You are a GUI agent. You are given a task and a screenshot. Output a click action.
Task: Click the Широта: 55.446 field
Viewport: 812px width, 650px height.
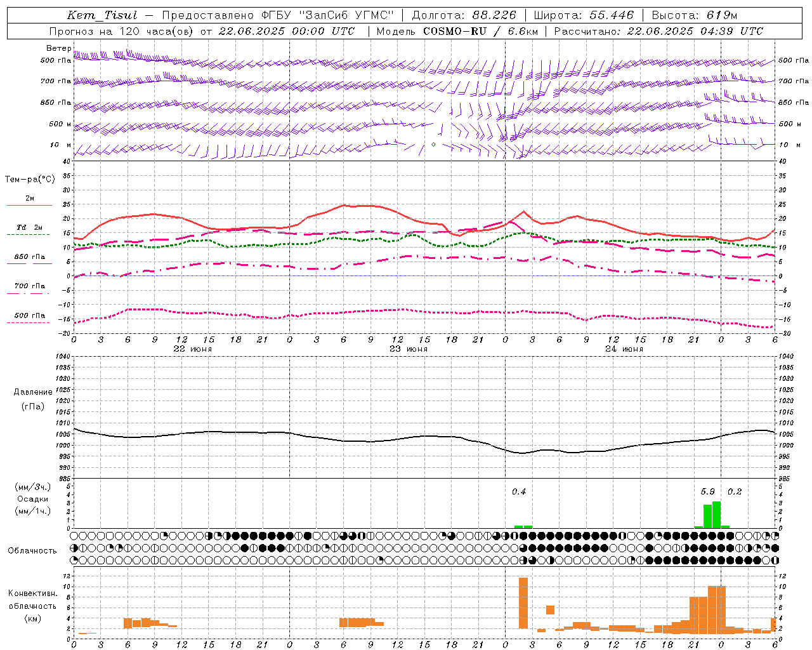[x=584, y=15]
